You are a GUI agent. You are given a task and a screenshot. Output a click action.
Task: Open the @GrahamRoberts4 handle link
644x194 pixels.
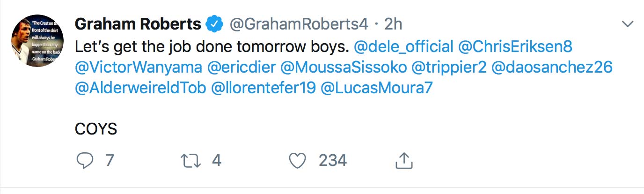[x=298, y=23]
